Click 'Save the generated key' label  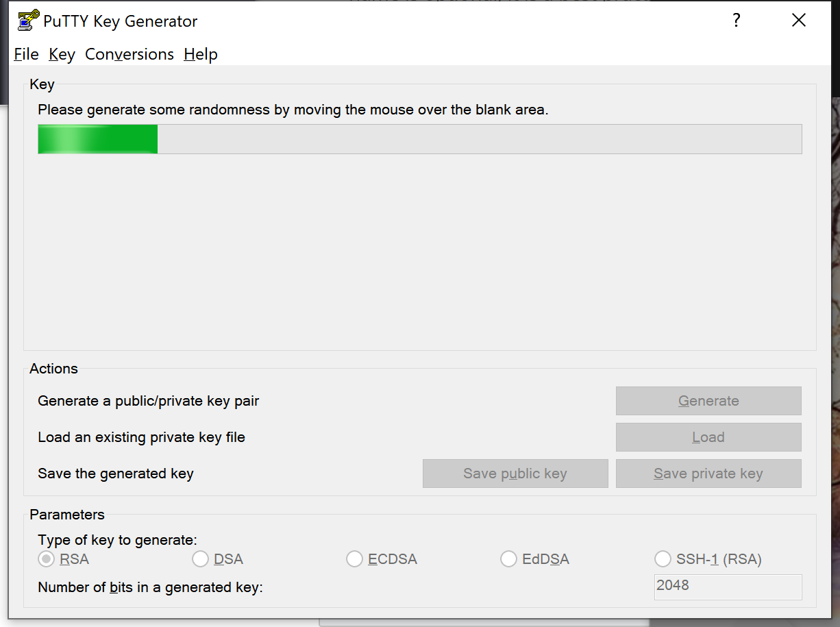(x=116, y=474)
